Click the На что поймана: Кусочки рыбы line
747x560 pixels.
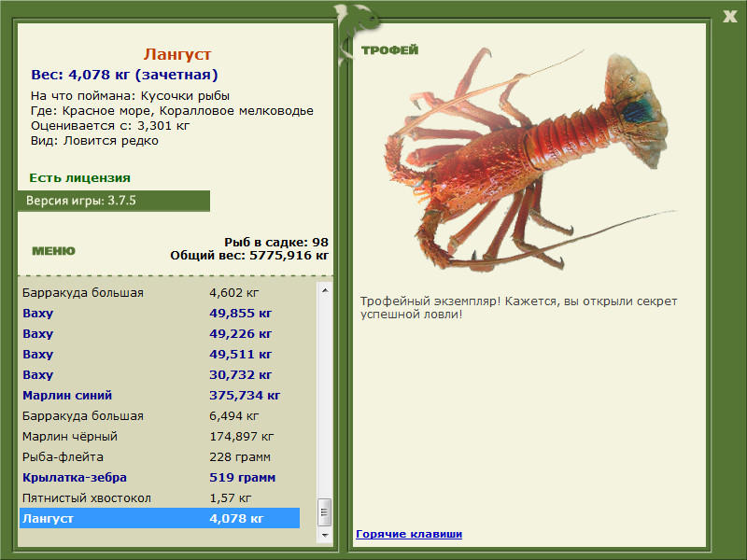pyautogui.click(x=130, y=96)
